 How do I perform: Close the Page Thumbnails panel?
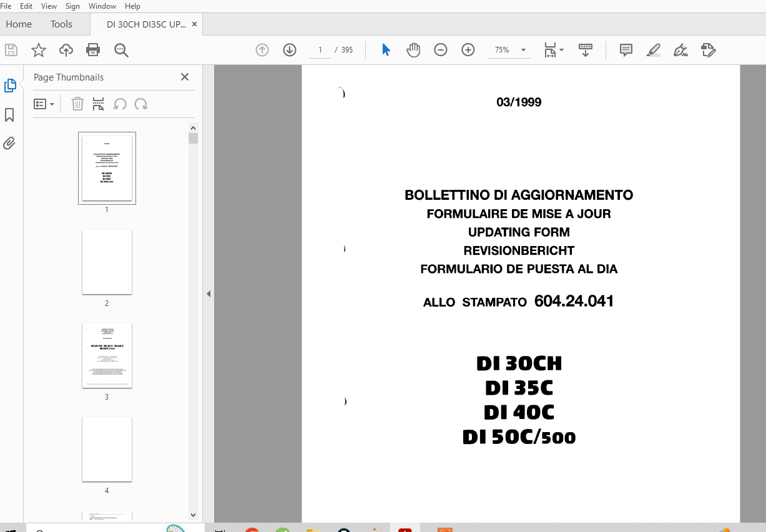(x=185, y=77)
